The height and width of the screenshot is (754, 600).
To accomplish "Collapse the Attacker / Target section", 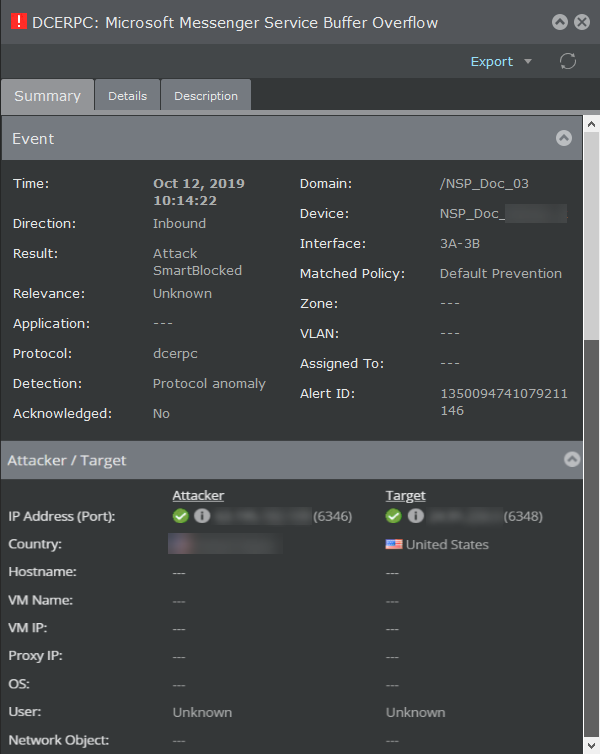I will pyautogui.click(x=572, y=459).
